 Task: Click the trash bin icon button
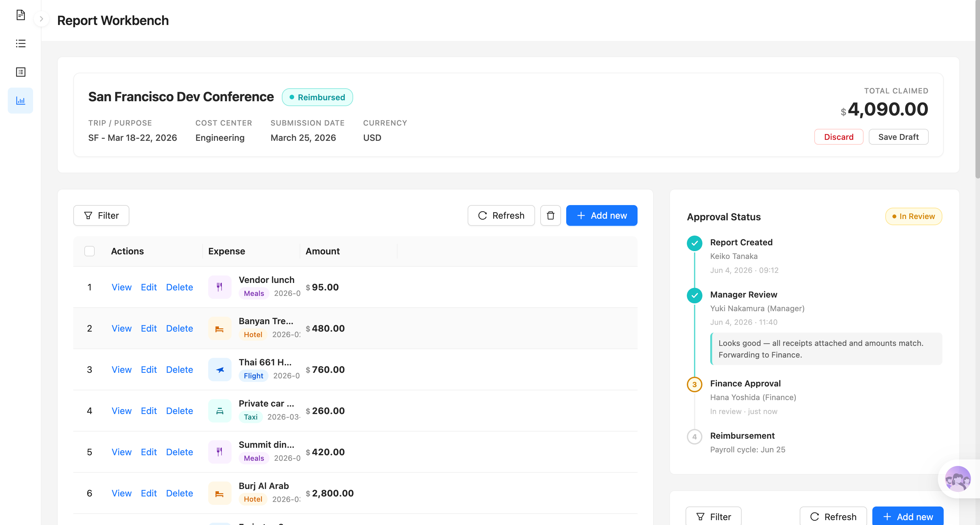coord(551,215)
